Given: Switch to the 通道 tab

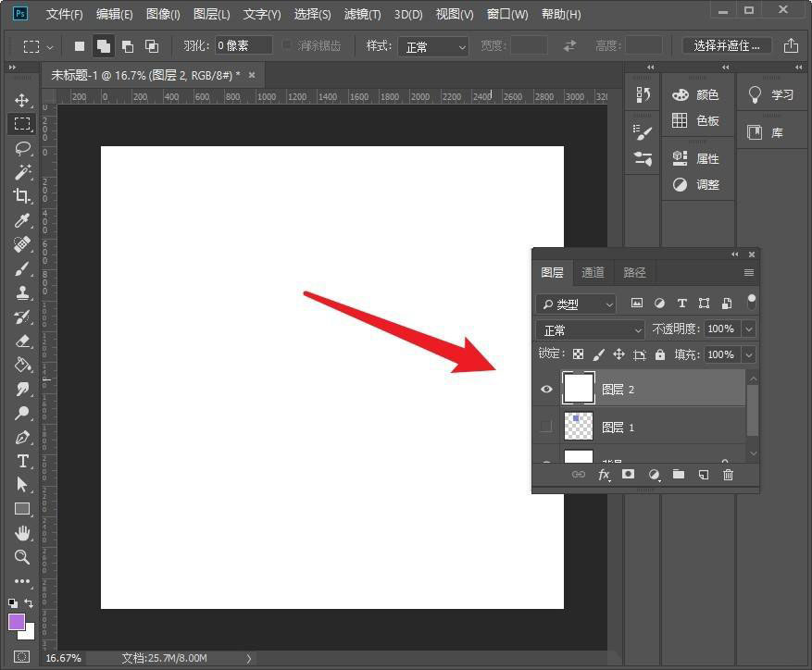Looking at the screenshot, I should pos(593,272).
